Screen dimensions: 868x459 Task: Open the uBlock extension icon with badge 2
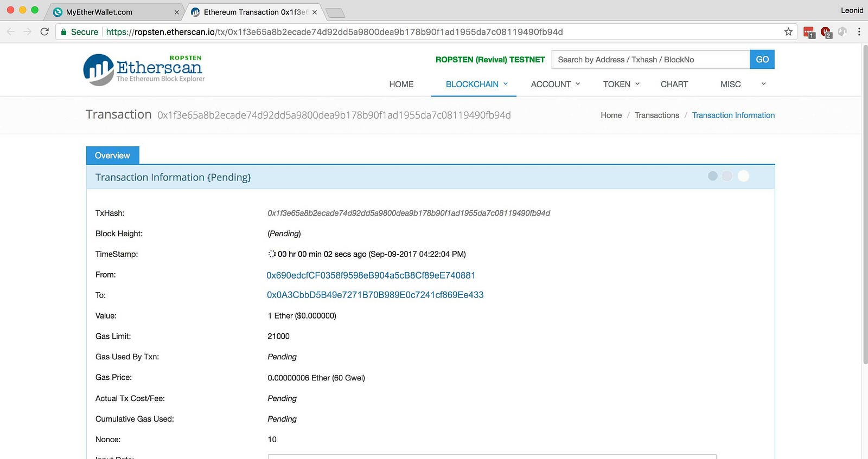[826, 33]
